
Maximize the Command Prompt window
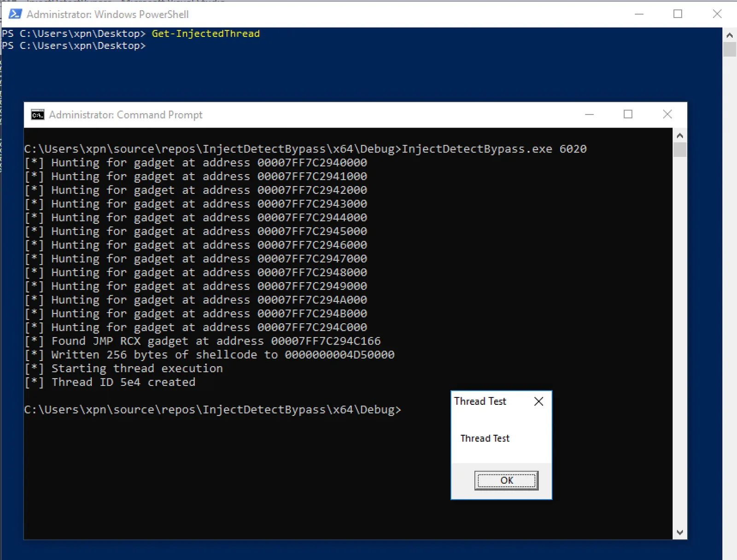coord(628,114)
